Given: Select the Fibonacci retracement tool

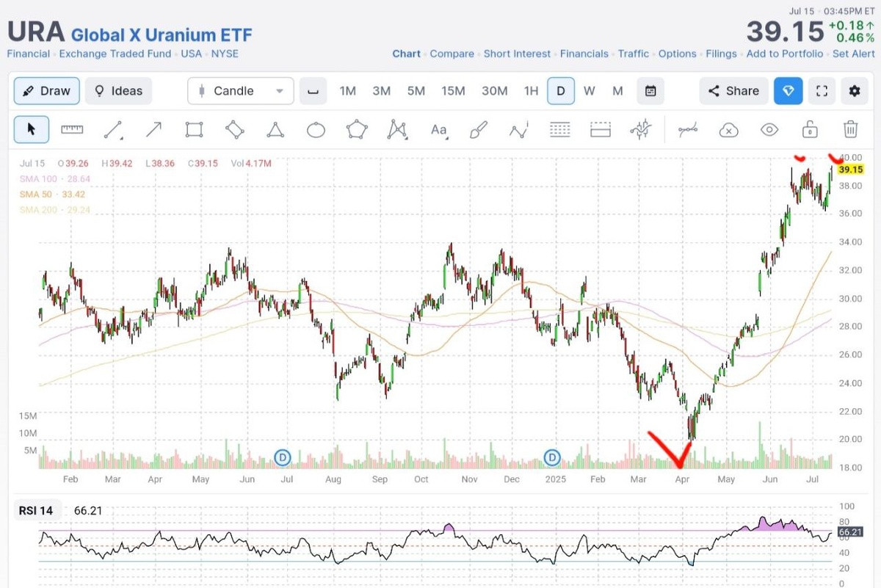Looking at the screenshot, I should tap(560, 130).
